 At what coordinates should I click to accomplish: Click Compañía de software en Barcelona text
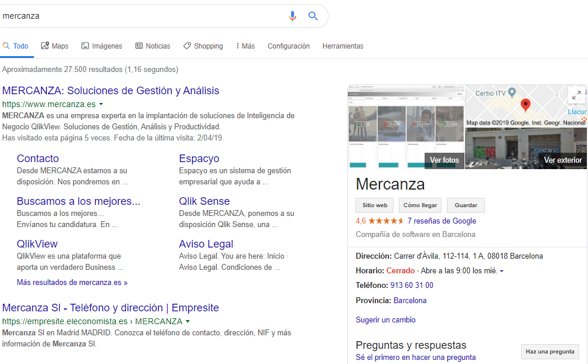[415, 234]
